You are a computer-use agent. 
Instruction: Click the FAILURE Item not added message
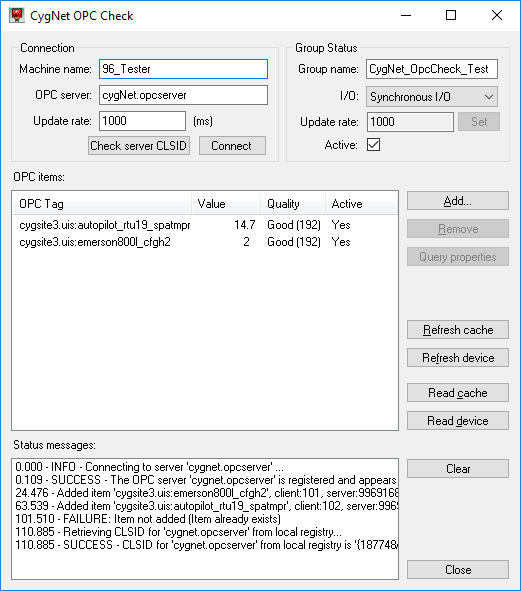[x=148, y=519]
